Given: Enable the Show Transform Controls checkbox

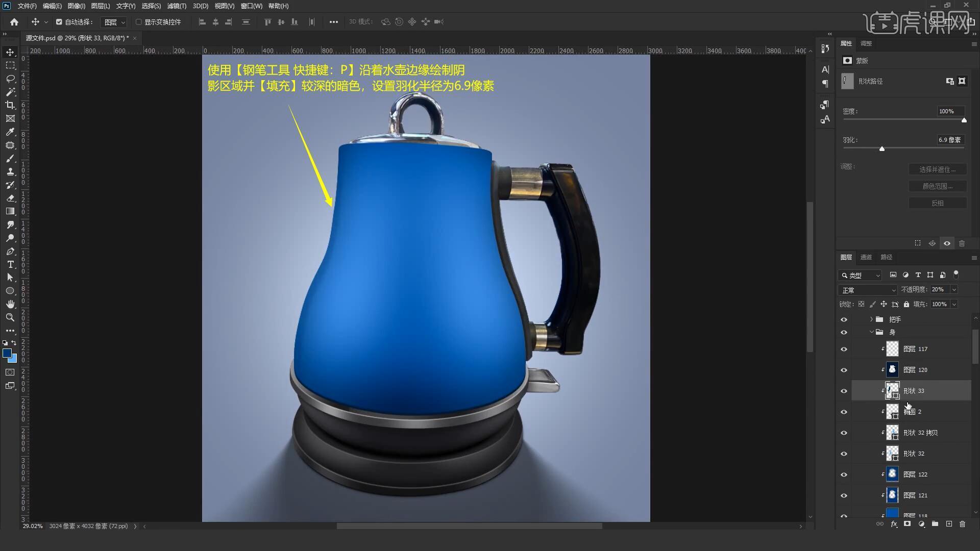Looking at the screenshot, I should 139,22.
